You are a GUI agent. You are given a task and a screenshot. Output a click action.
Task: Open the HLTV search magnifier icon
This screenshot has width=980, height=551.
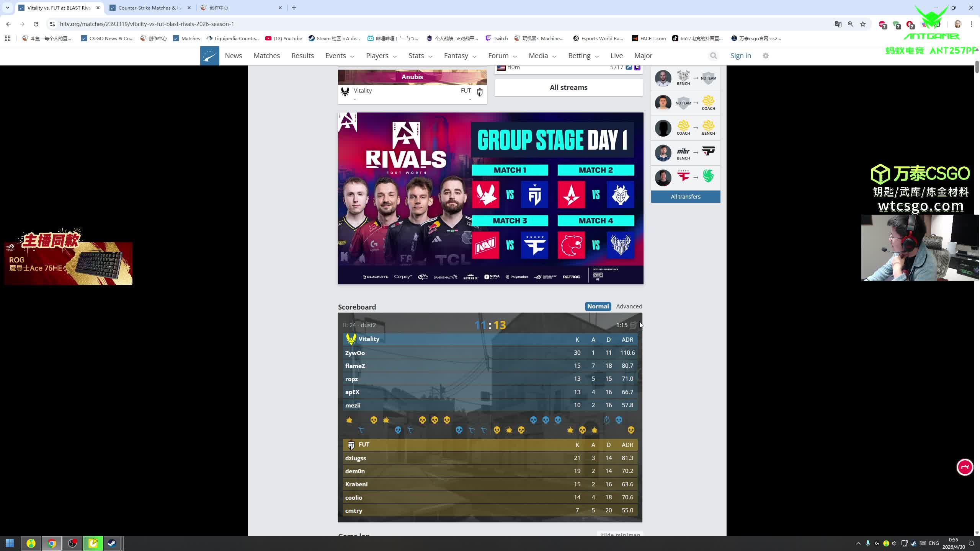[x=713, y=56]
